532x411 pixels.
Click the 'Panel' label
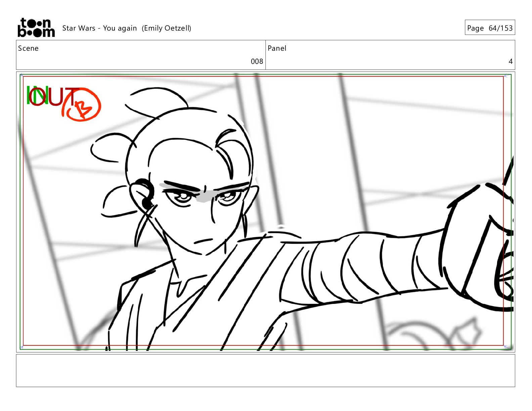click(x=277, y=48)
